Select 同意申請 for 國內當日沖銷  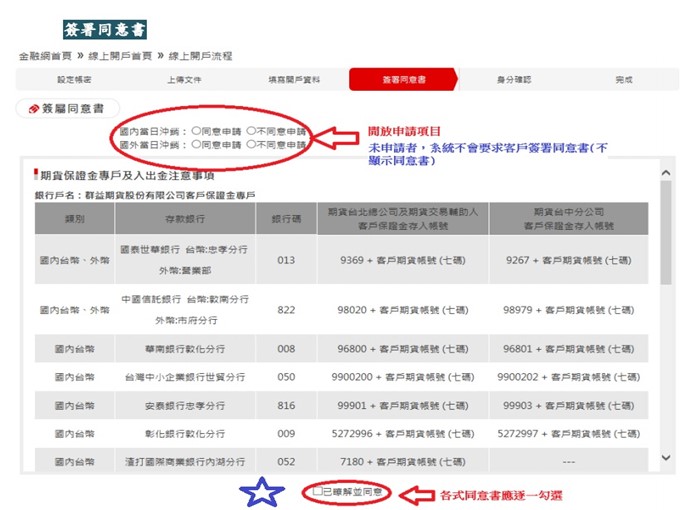(x=195, y=131)
